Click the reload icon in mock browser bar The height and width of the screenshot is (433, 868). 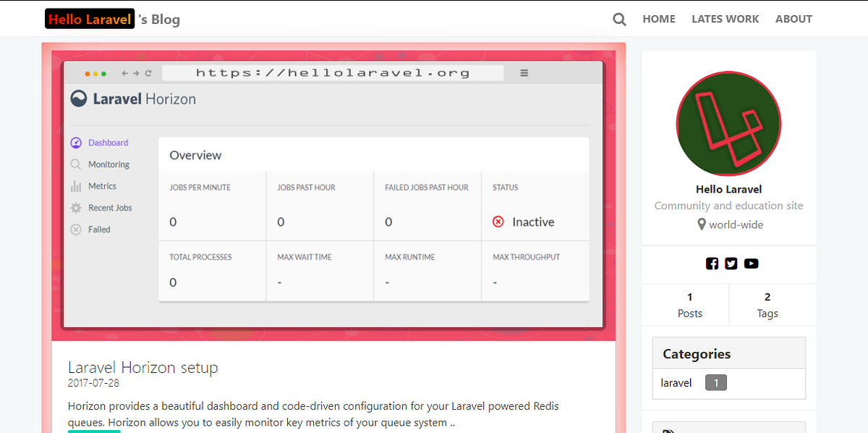click(147, 72)
